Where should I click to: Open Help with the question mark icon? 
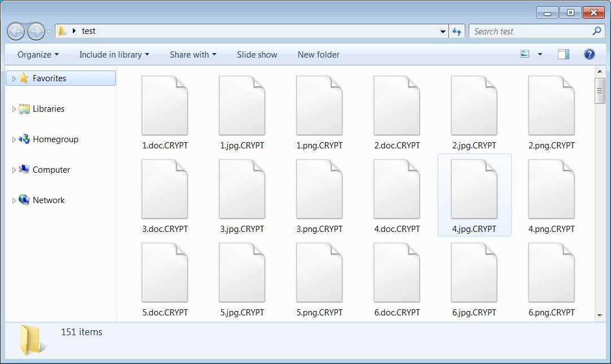(589, 54)
